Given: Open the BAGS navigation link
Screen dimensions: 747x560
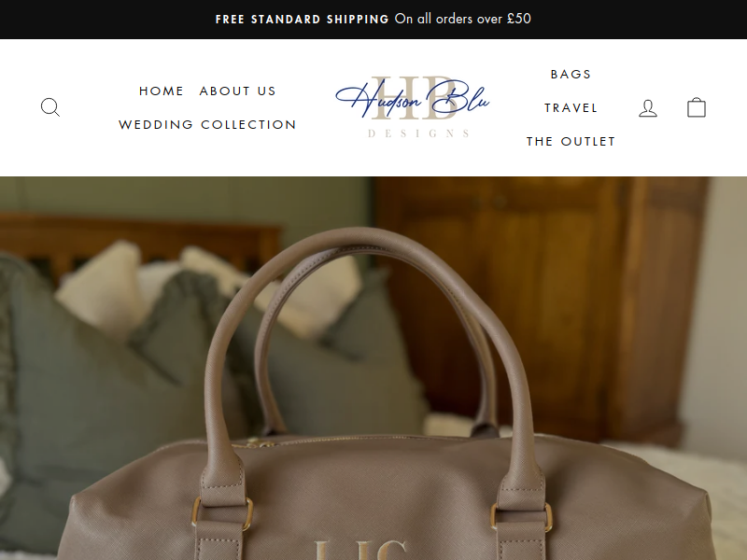Looking at the screenshot, I should point(571,75).
